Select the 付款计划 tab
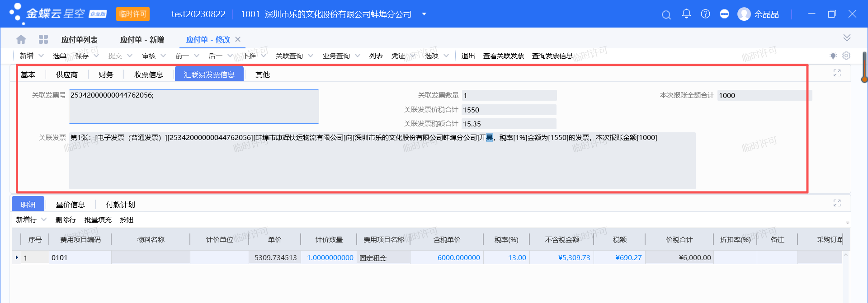Viewport: 868px width, 303px height. [x=120, y=205]
